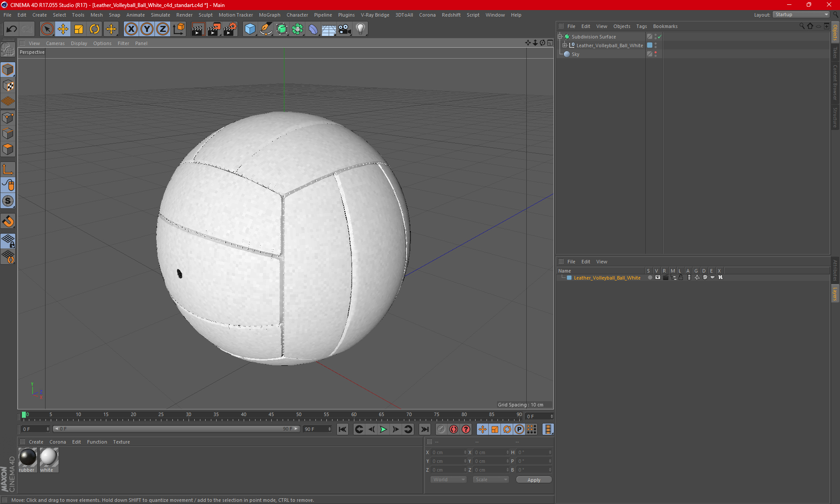
Task: Toggle parameter keyframe P button
Action: [519, 429]
